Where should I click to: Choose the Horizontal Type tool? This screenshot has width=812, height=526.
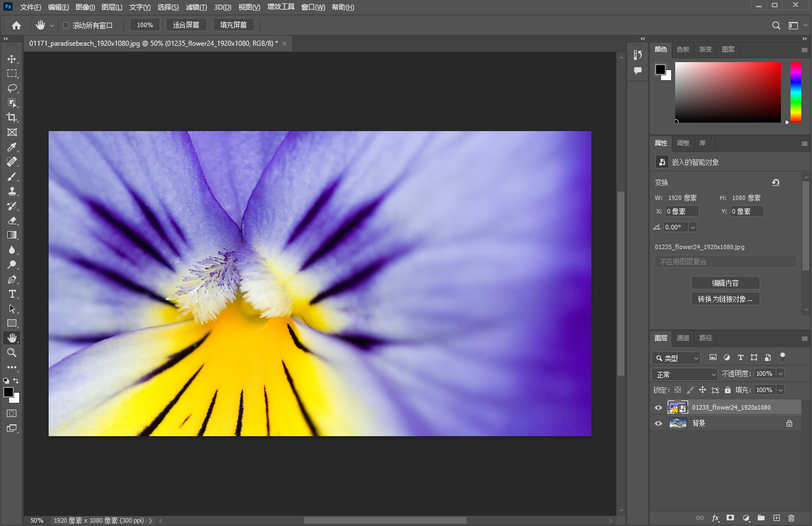(x=12, y=294)
